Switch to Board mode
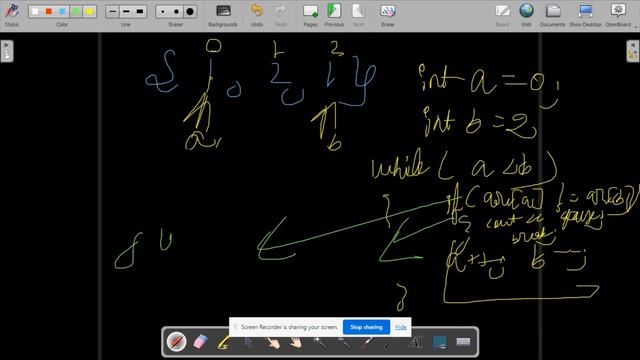Screen dimensions: 640x360 [502, 15]
